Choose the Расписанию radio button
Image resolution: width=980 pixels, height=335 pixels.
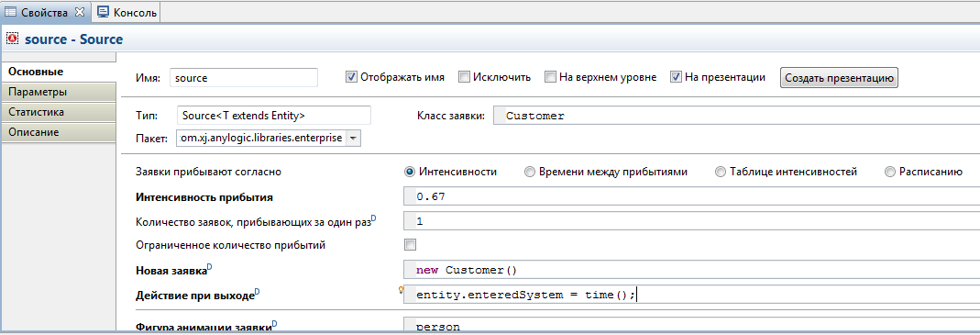point(890,172)
